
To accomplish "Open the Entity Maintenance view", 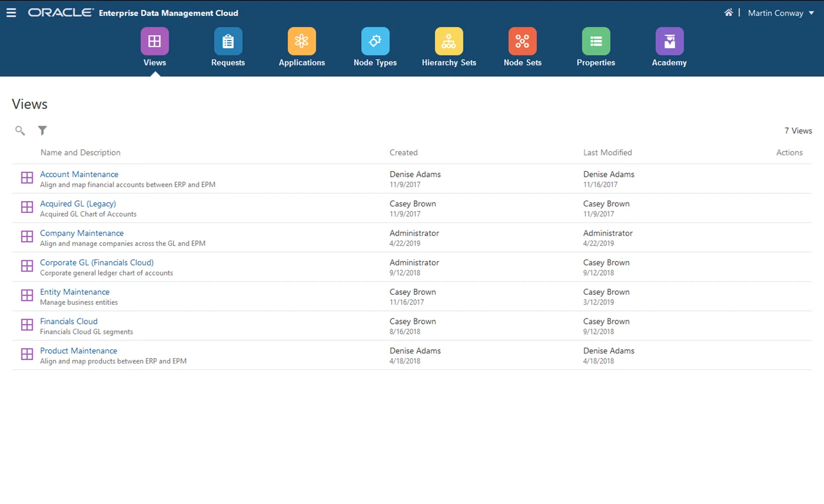I will pos(75,292).
